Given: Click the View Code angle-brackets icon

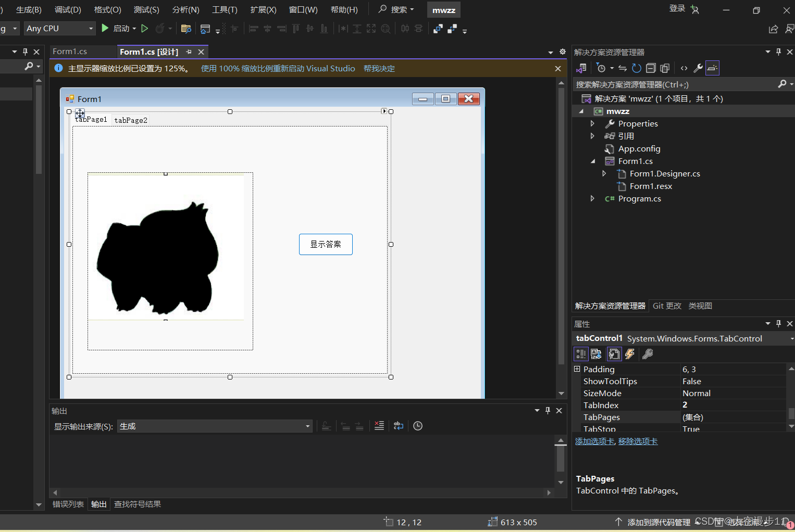Looking at the screenshot, I should click(684, 68).
